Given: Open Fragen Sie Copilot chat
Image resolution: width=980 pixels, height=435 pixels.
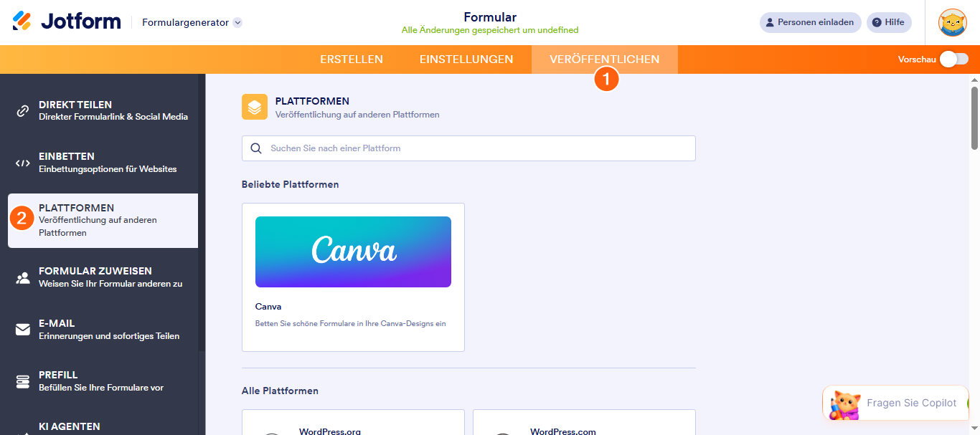Looking at the screenshot, I should (x=895, y=403).
